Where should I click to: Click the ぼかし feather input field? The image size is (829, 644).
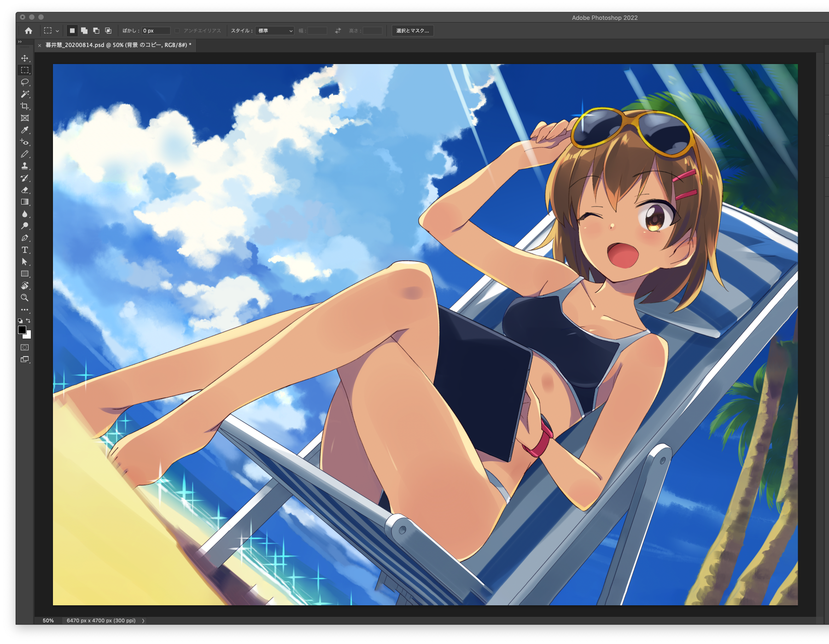[x=156, y=31]
